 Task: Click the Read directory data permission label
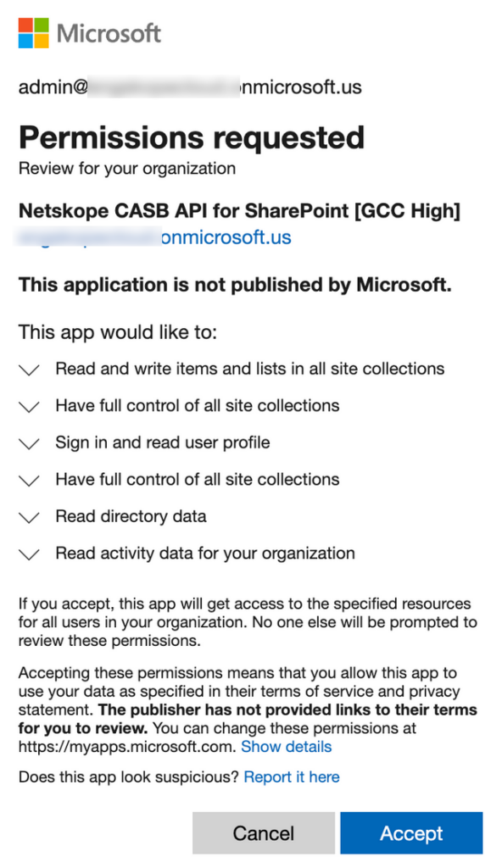pos(131,516)
